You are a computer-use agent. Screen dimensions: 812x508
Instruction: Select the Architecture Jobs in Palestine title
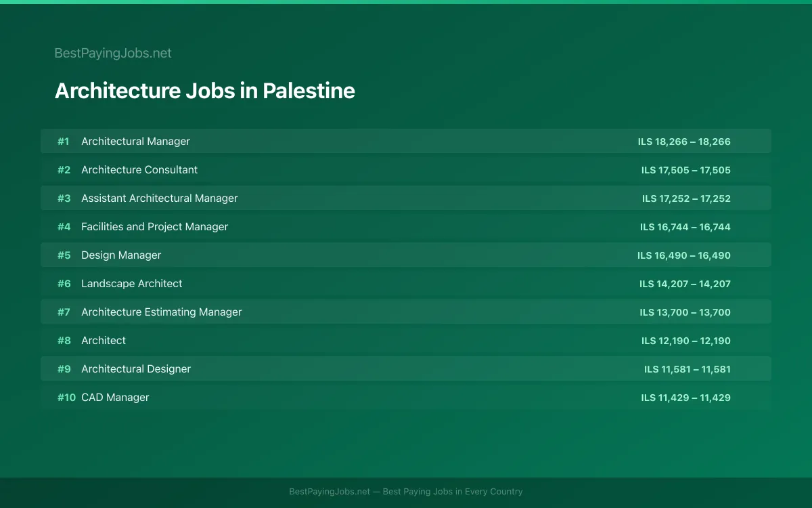(x=204, y=91)
